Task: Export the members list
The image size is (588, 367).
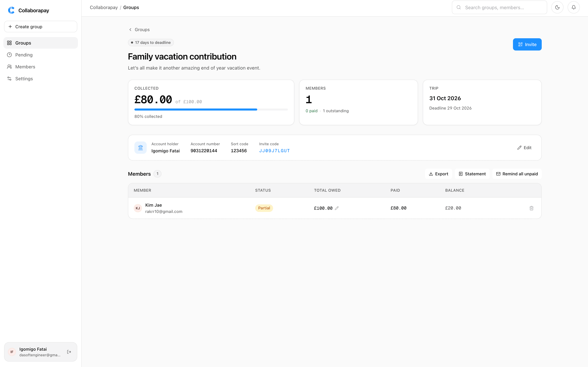Action: click(x=438, y=174)
